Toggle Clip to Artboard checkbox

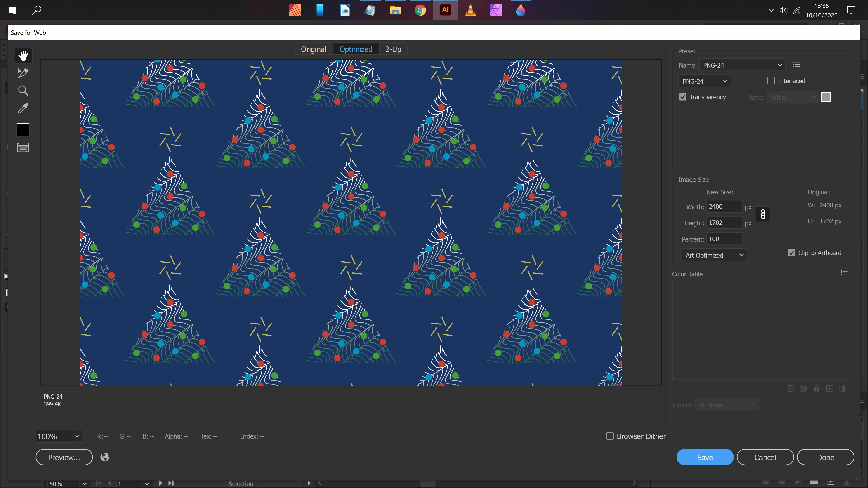[x=792, y=253]
